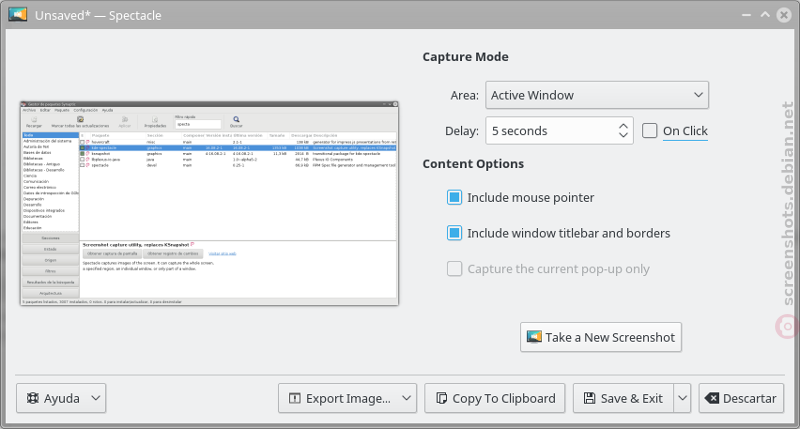
Task: Expand the Ayuda dropdown arrow
Action: 96,398
